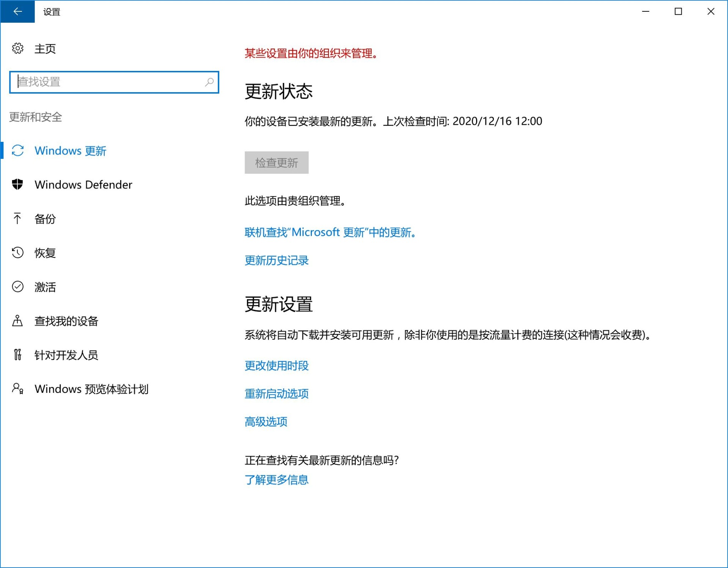Select 针对开发人员 in the sidebar

[66, 355]
